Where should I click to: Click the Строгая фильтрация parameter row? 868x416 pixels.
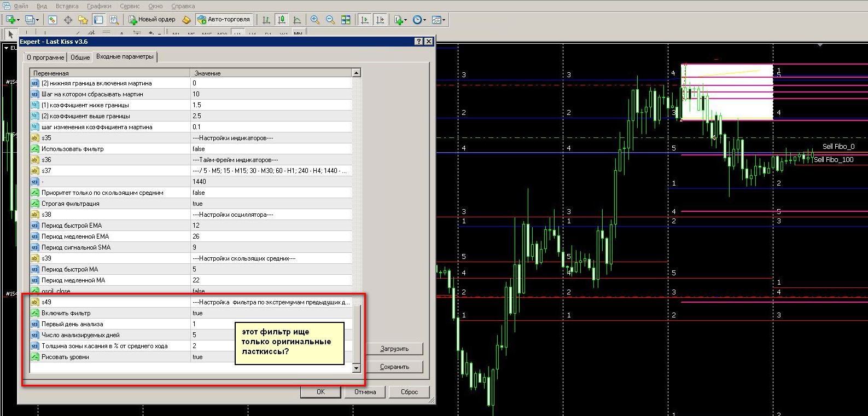pos(191,204)
